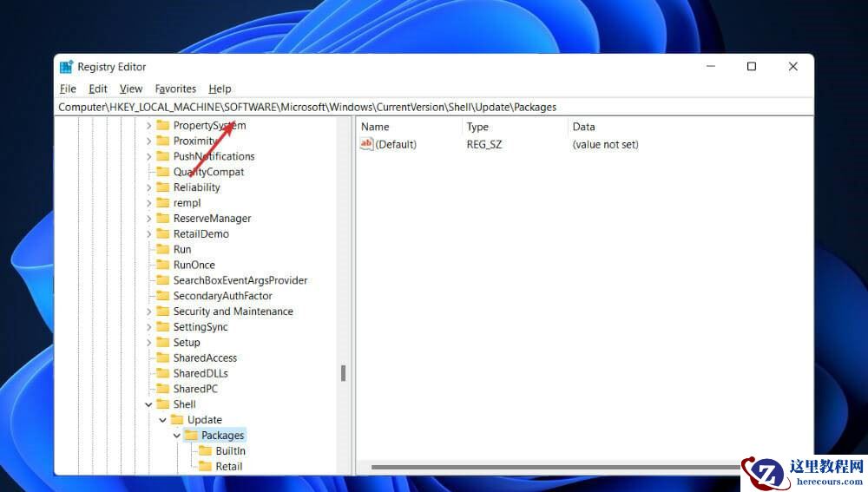
Task: Click the SearchBoxEventArgsProvider folder icon
Action: pyautogui.click(x=163, y=280)
